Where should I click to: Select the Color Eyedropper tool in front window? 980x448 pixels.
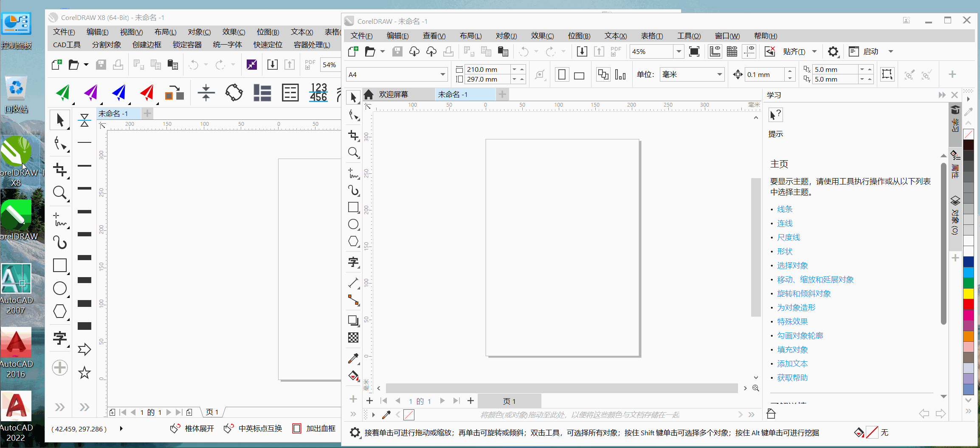[x=353, y=358]
